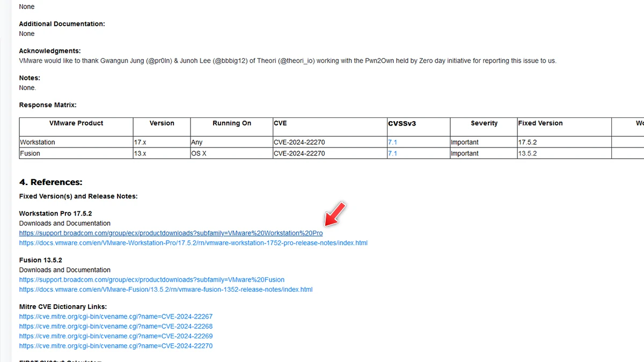This screenshot has height=362, width=644.
Task: Click the 7.1 CVSSv3 score in Workstation row
Action: click(392, 143)
